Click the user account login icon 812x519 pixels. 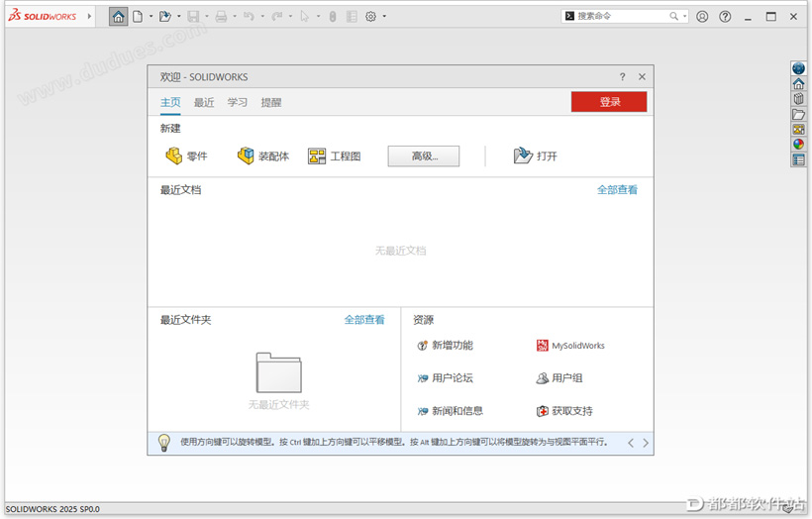pos(702,17)
